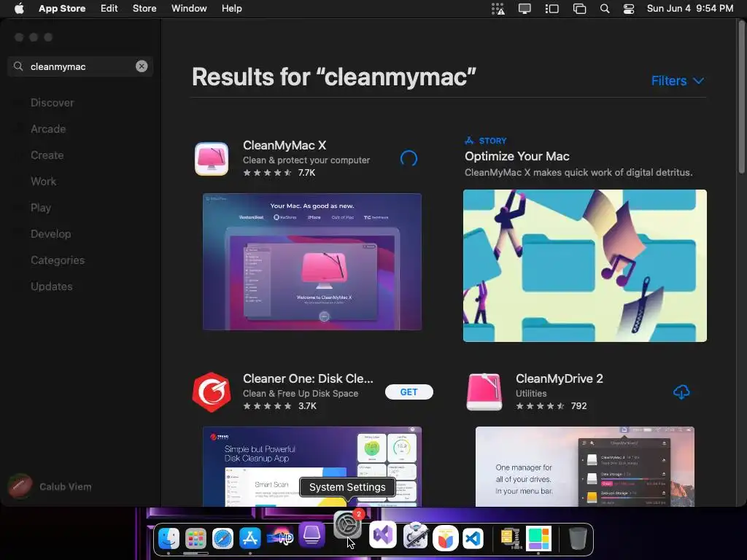Open the tulip icon app in Dock

pos(446,538)
